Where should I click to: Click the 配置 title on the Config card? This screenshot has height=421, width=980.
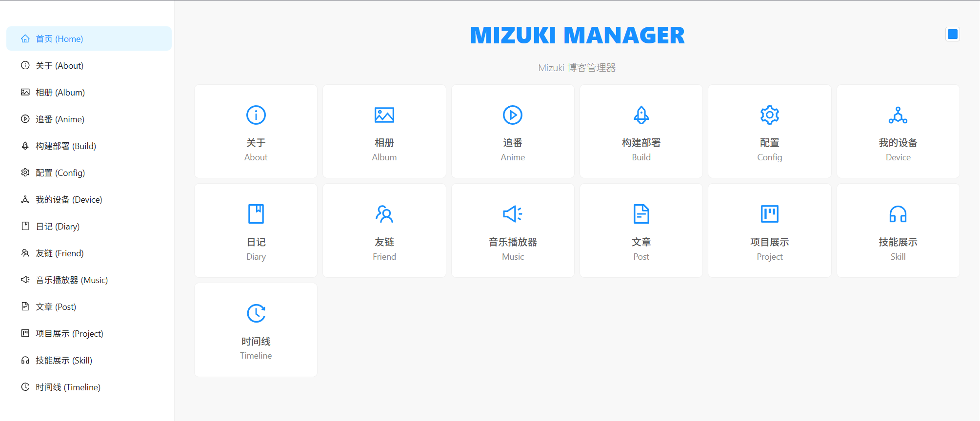(x=770, y=143)
